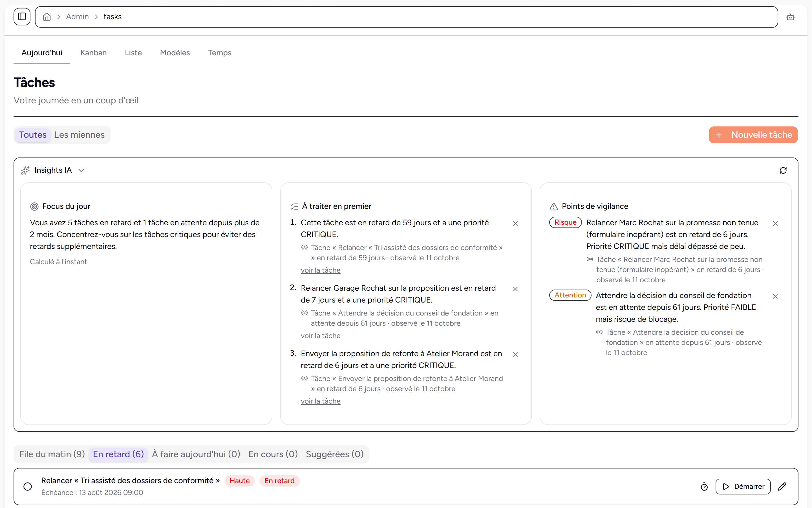Dismiss the Atelier Morand insight
Image resolution: width=812 pixels, height=508 pixels.
point(515,354)
